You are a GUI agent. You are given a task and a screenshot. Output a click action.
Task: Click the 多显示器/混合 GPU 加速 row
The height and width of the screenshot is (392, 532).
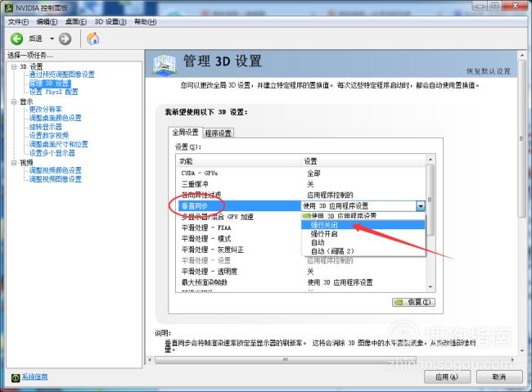240,217
